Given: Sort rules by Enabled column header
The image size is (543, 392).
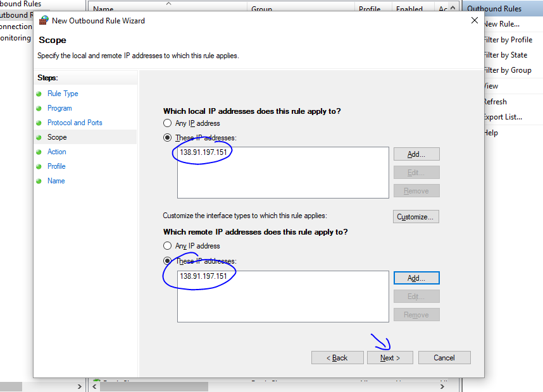Looking at the screenshot, I should (x=413, y=8).
